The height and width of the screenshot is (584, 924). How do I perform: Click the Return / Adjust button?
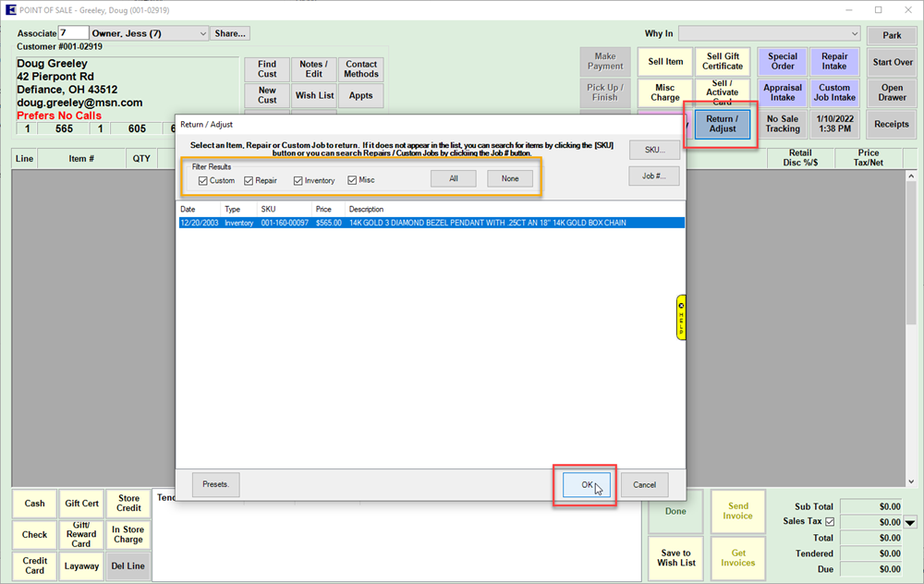tap(722, 124)
